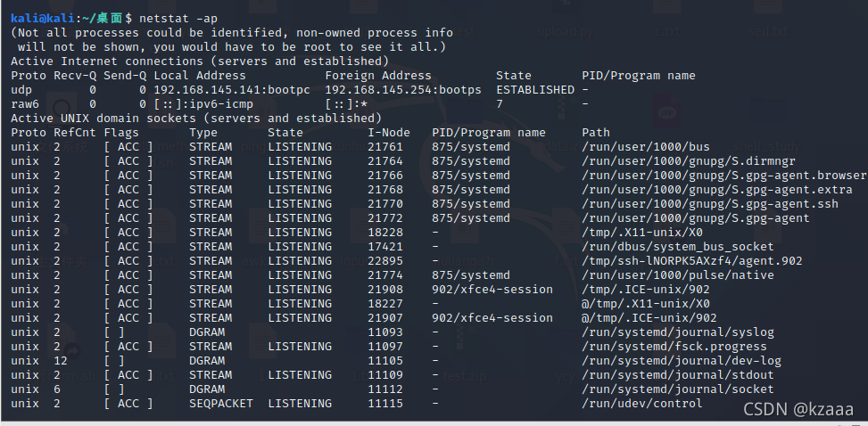Image resolution: width=868 pixels, height=426 pixels.
Task: Click the faint upload.py desktop file icon
Action: coord(564,22)
